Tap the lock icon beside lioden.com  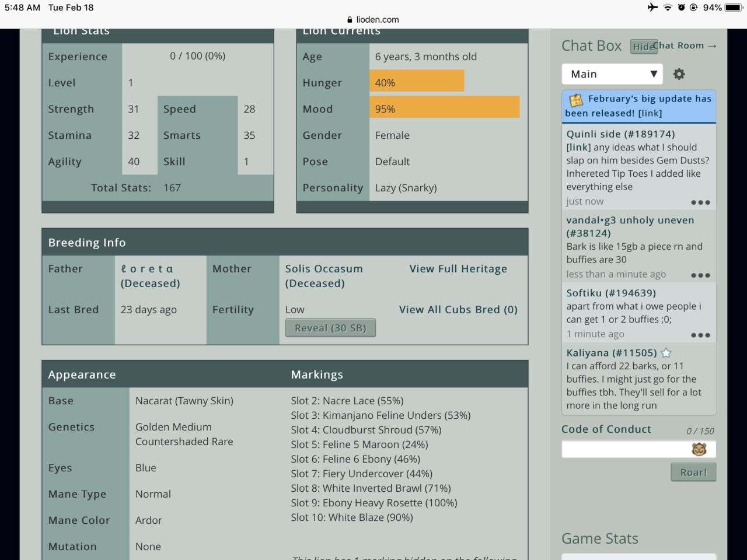(350, 19)
